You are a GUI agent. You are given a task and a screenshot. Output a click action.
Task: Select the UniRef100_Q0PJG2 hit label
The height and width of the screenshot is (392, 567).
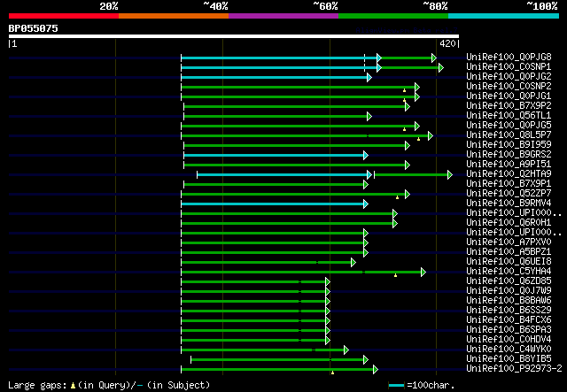pos(509,76)
